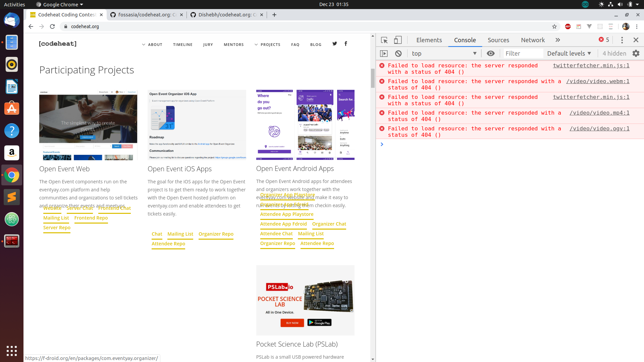This screenshot has width=644, height=362.
Task: Click the Adblock Plus extension icon
Action: [568, 26]
